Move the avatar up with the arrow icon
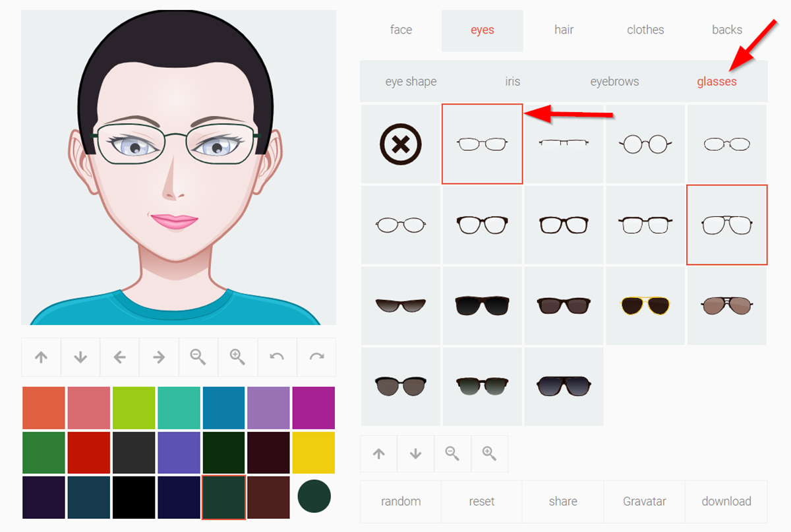 (41, 357)
